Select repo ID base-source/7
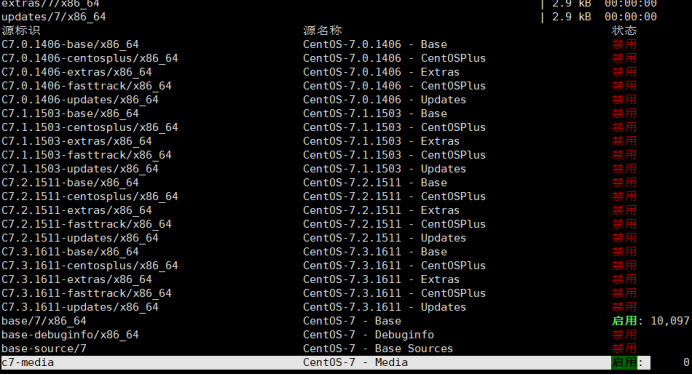Screen dimensions: 692x375 click(44, 349)
